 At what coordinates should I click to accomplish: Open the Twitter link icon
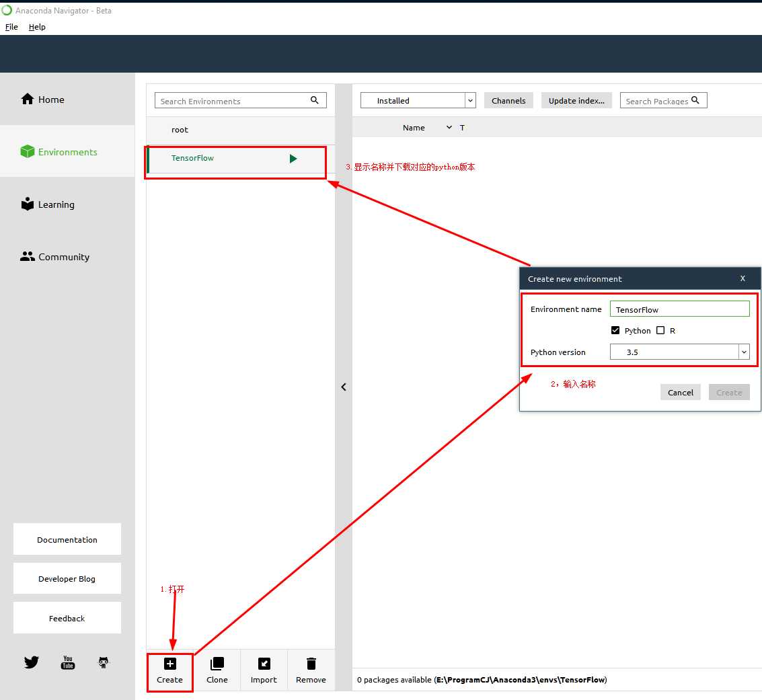pyautogui.click(x=31, y=662)
